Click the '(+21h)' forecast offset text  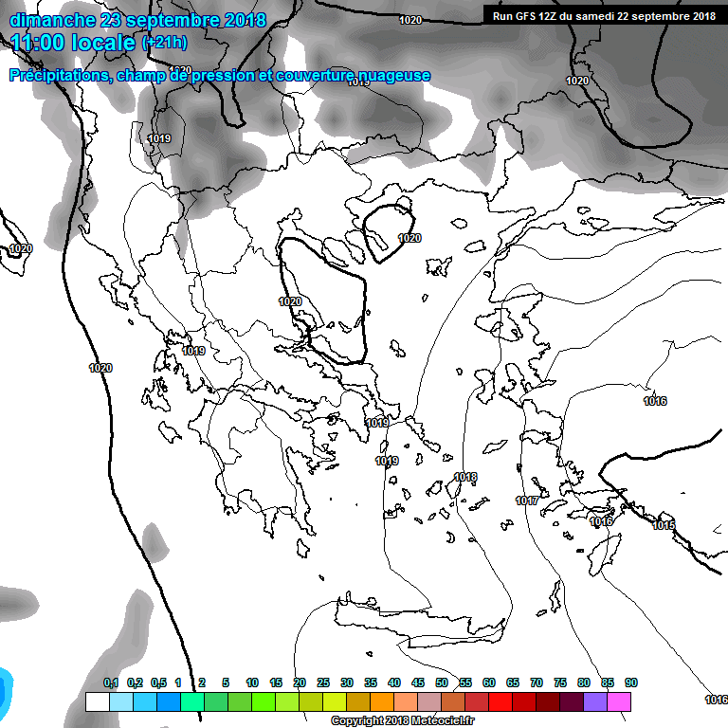click(164, 43)
